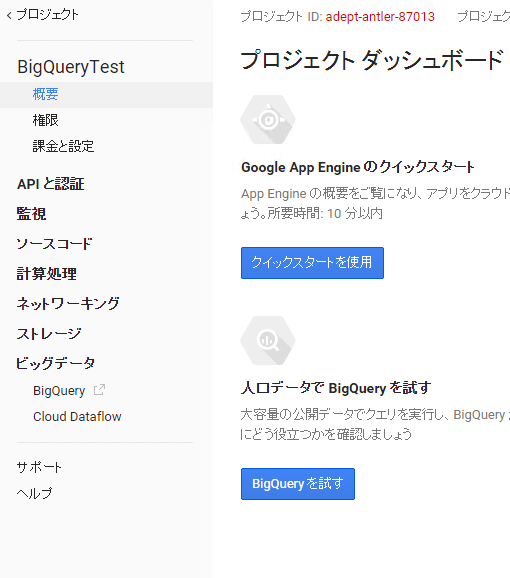This screenshot has height=578, width=510.
Task: Click the project ID adept-antler-87013
Action: pos(380,17)
